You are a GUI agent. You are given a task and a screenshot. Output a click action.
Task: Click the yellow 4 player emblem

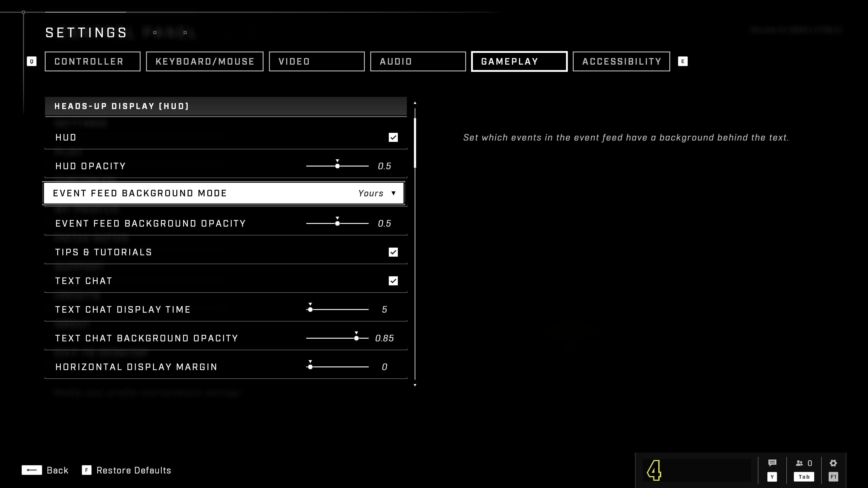[x=654, y=470]
